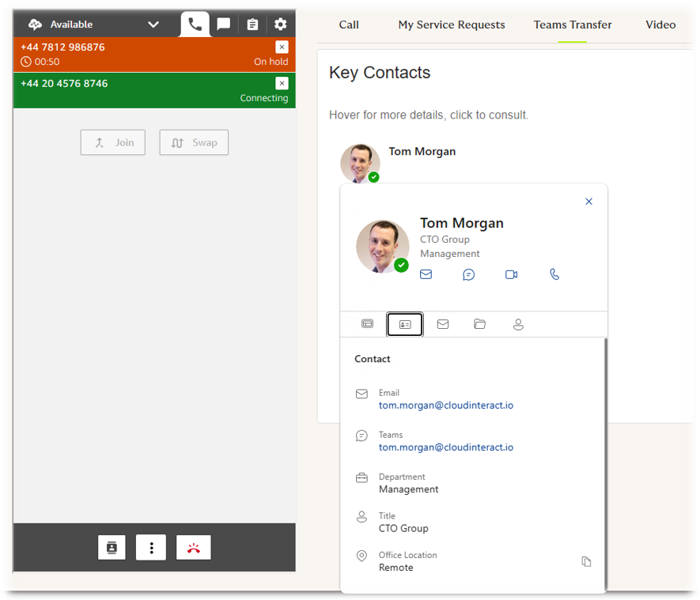Open the quick contacts icon in bottom bar
Image resolution: width=700 pixels, height=600 pixels.
click(x=112, y=547)
